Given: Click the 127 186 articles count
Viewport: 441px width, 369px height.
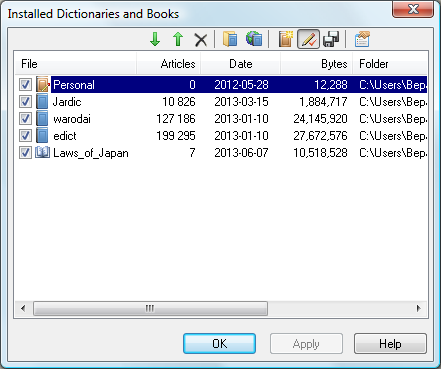Looking at the screenshot, I should click(176, 119).
